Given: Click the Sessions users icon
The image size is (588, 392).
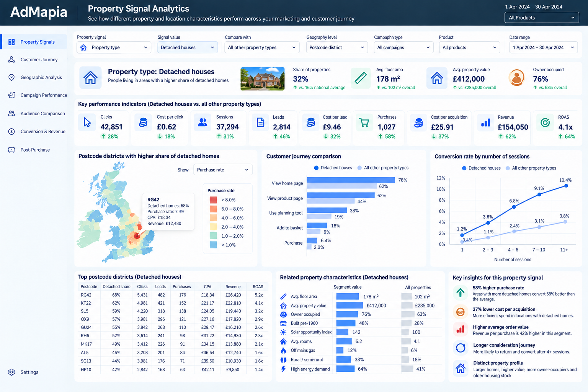Looking at the screenshot, I should click(203, 122).
